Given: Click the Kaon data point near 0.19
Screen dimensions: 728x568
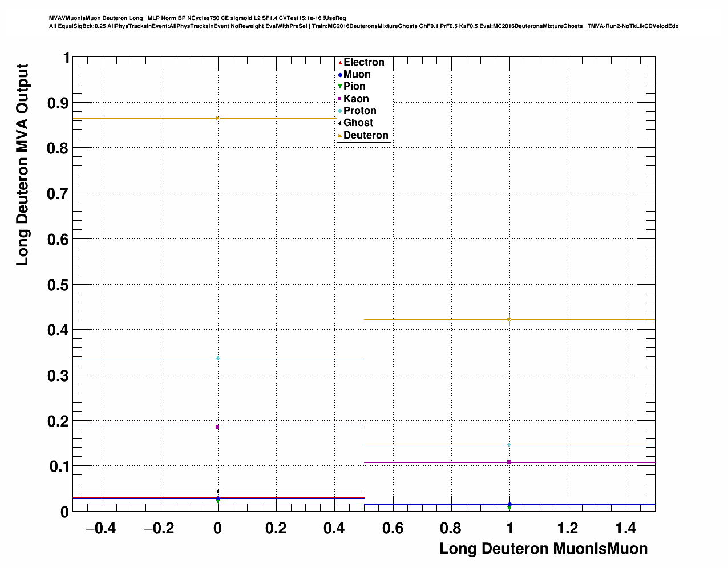Looking at the screenshot, I should pos(217,427).
